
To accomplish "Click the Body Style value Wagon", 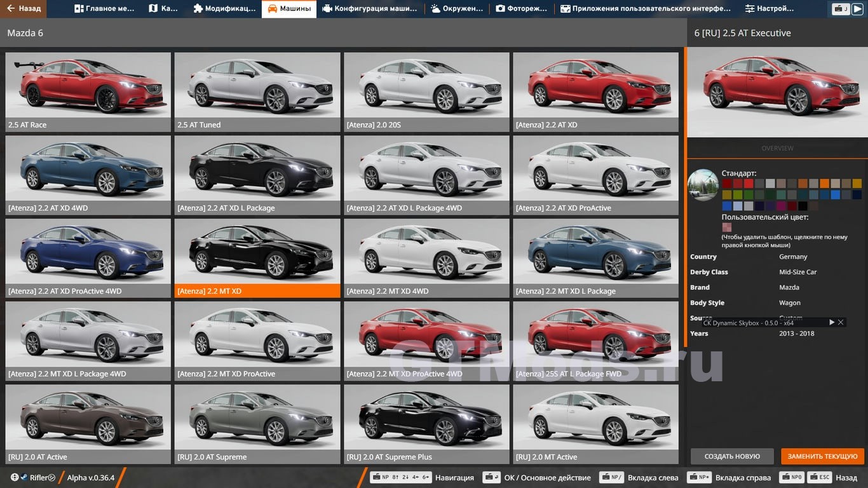I will 790,303.
